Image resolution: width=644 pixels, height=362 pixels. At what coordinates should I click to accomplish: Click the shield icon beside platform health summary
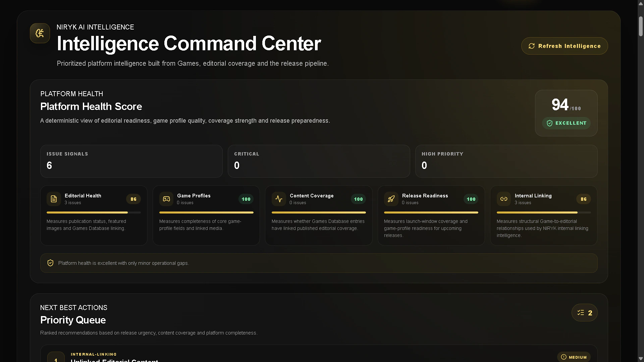(50, 263)
